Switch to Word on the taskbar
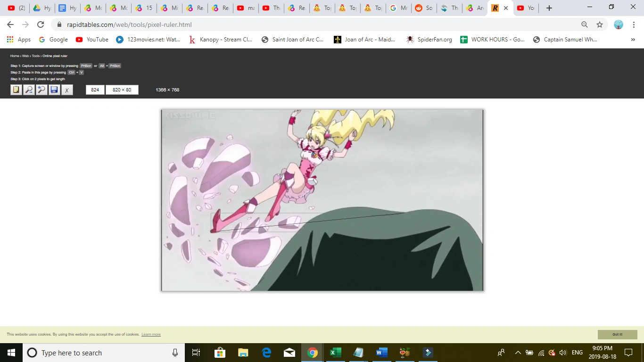 pos(381,353)
